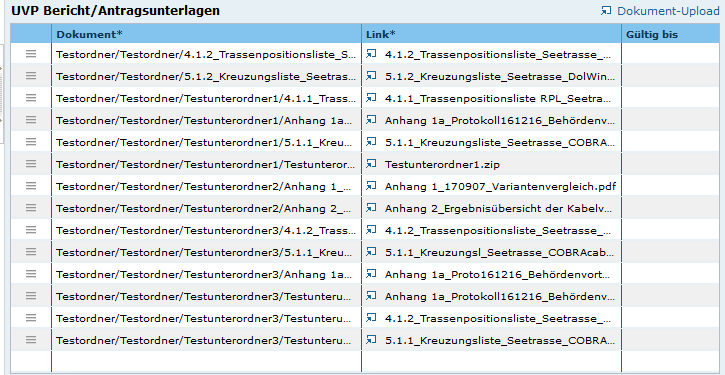Click the link icon beside 4.1.1_Trassenpositionsliste RPL_Seetra...
Image resolution: width=725 pixels, height=375 pixels.
[x=371, y=98]
